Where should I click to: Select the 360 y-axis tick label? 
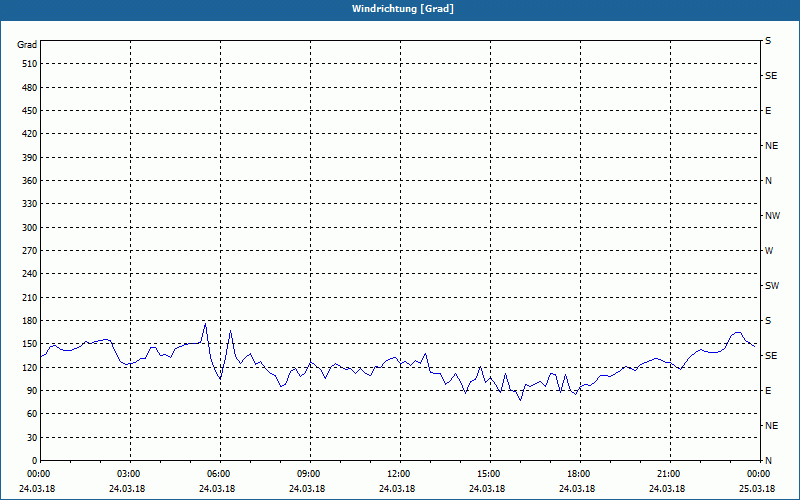[x=30, y=181]
